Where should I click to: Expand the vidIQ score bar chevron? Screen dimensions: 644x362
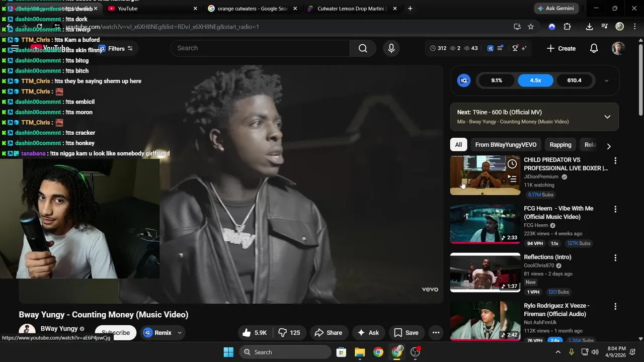[606, 80]
